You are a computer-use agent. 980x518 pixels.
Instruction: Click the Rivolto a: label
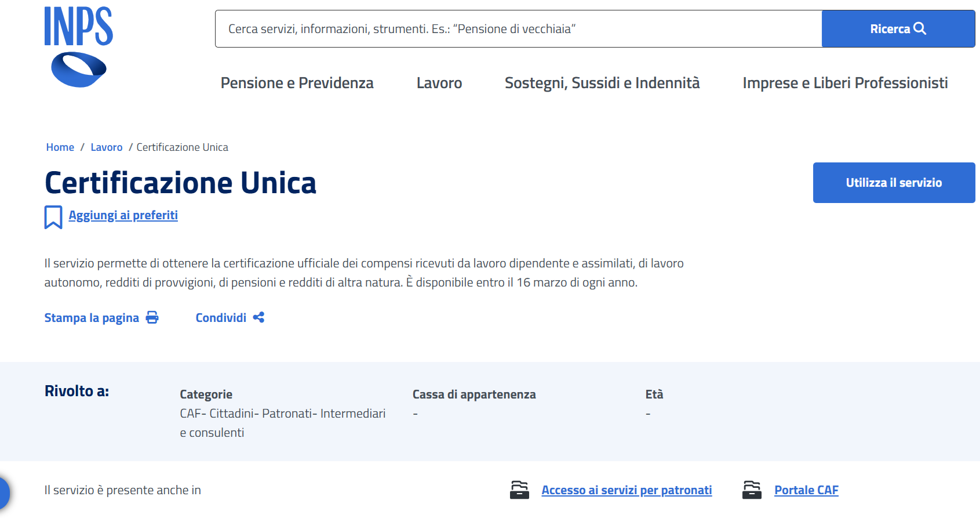[76, 391]
